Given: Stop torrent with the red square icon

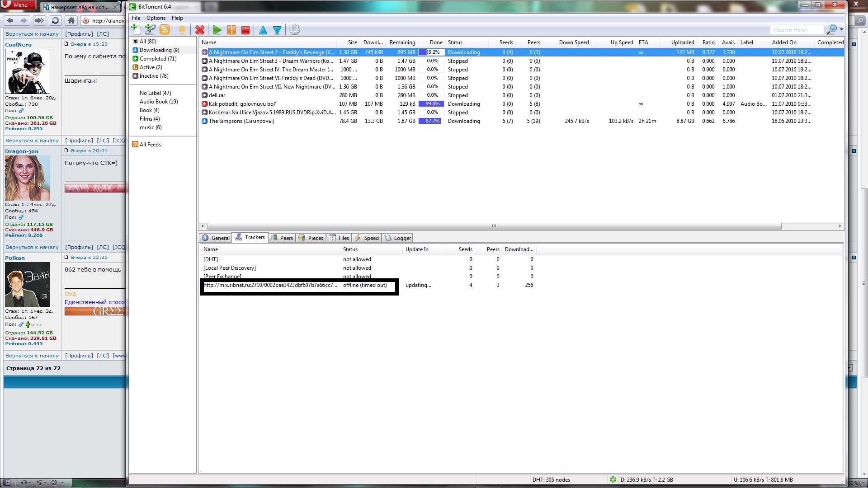Looking at the screenshot, I should 245,30.
